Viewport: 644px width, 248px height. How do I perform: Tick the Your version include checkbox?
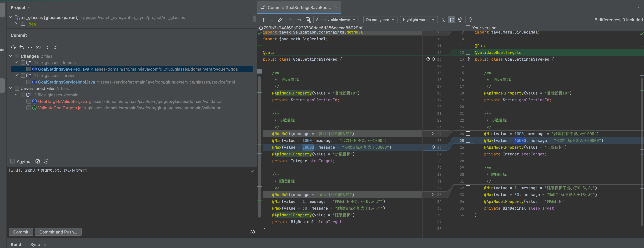(468, 28)
